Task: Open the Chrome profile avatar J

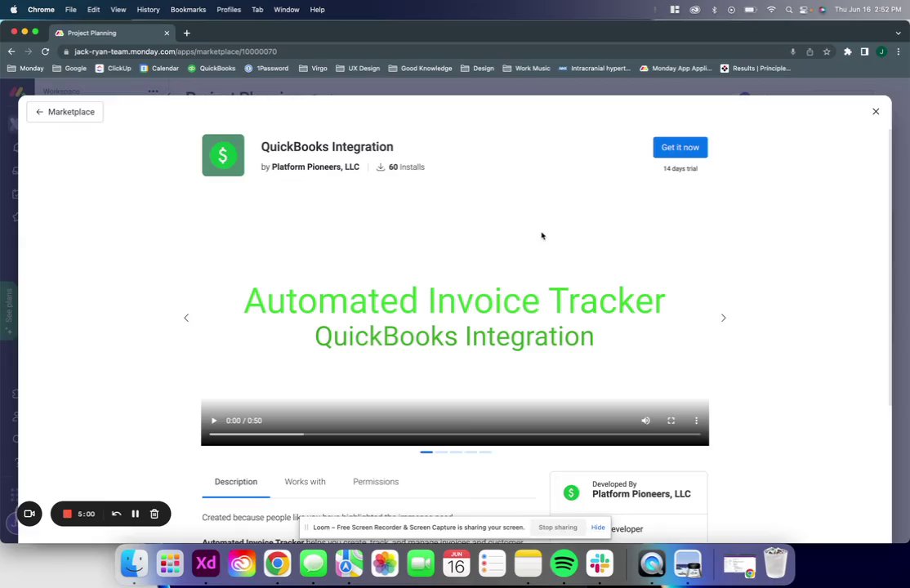Action: [881, 51]
